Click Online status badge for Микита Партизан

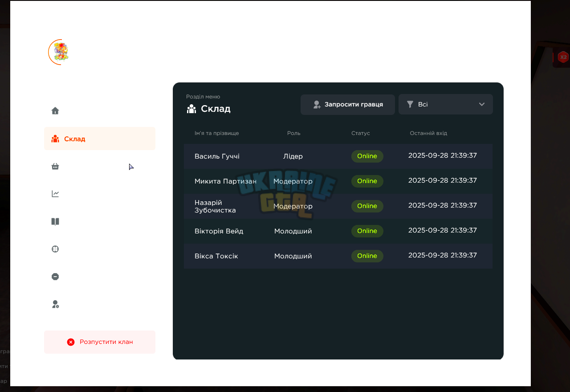pyautogui.click(x=367, y=181)
